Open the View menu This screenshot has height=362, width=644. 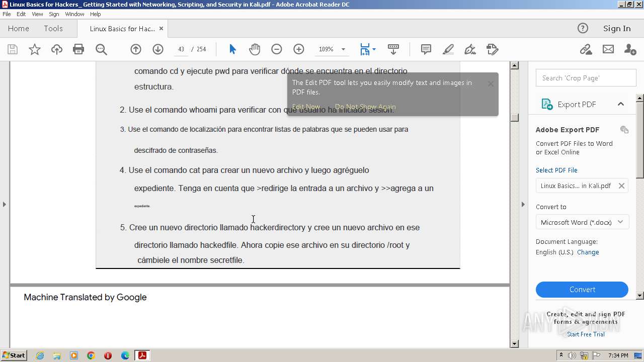pyautogui.click(x=37, y=14)
